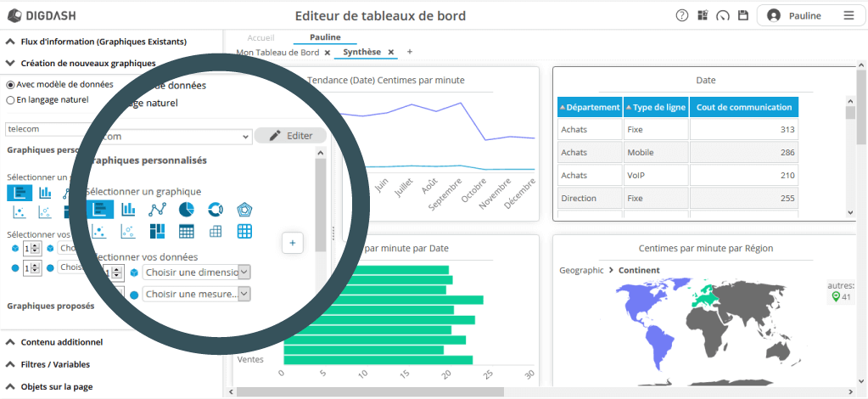Click Pauline's user avatar icon
Image resolution: width=868 pixels, height=399 pixels.
click(x=773, y=16)
